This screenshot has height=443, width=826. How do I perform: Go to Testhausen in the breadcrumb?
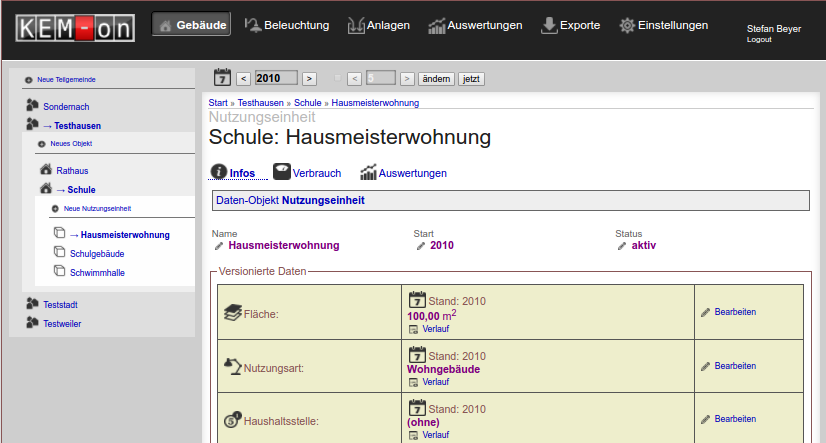tap(260, 103)
